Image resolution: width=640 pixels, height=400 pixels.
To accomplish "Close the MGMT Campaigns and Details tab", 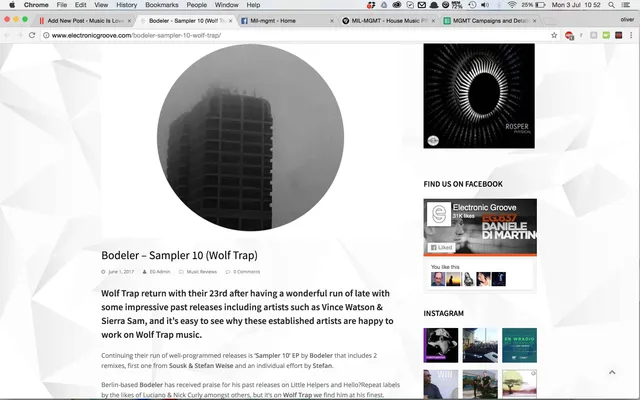I will (534, 21).
